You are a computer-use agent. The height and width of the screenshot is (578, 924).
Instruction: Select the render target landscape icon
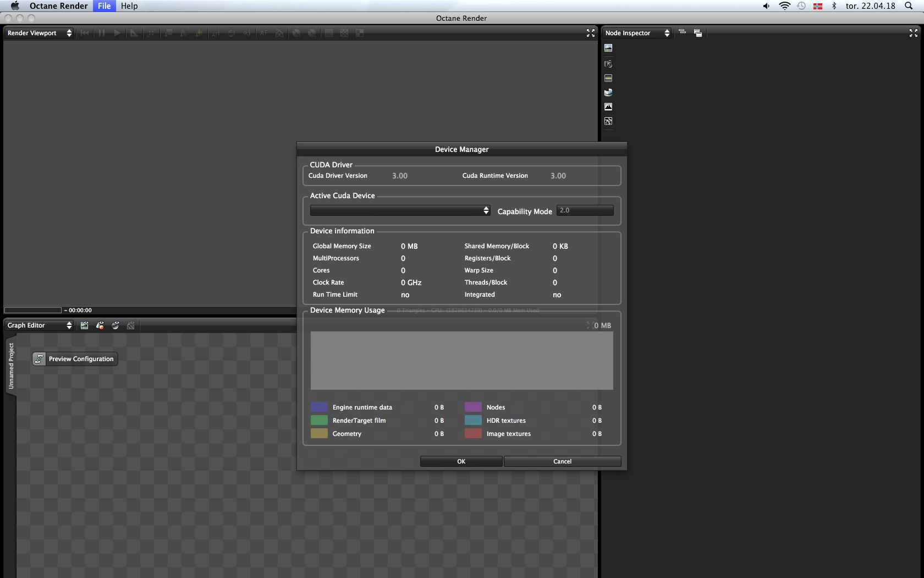tap(608, 48)
